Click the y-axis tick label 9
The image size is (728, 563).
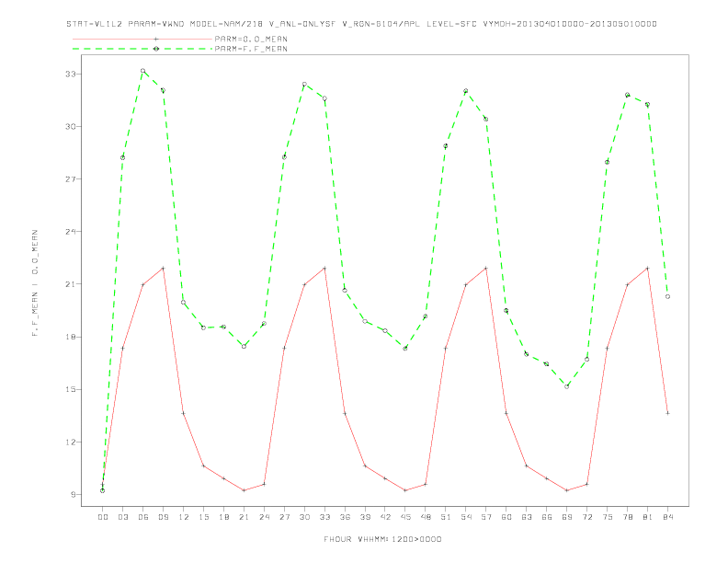(73, 494)
